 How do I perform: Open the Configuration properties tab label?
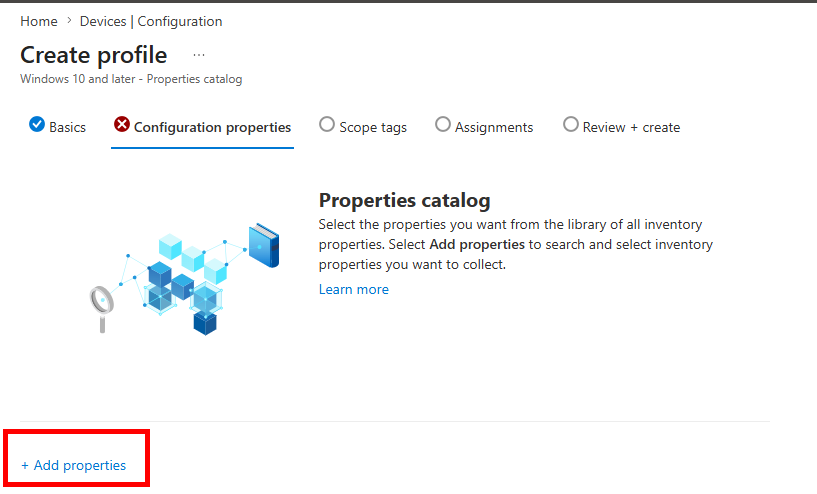coord(213,127)
